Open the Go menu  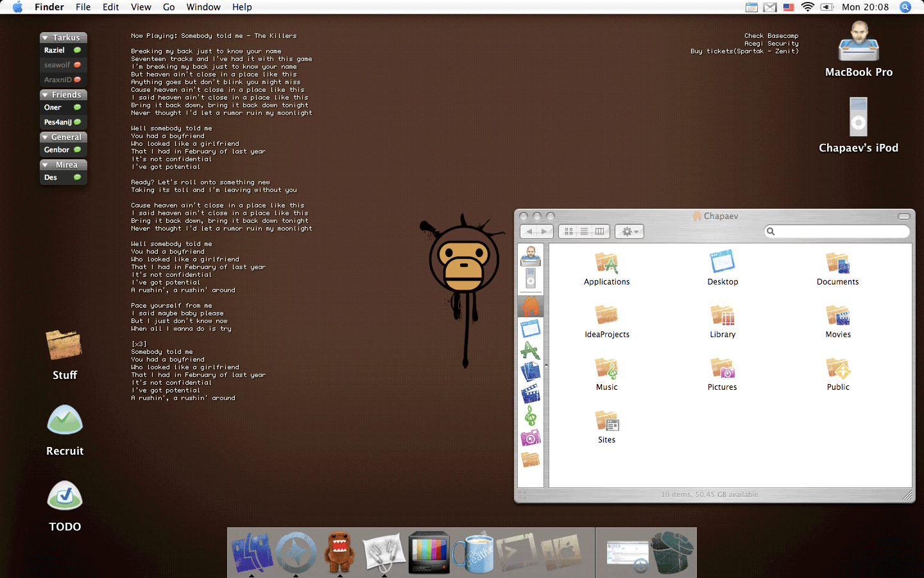[169, 7]
